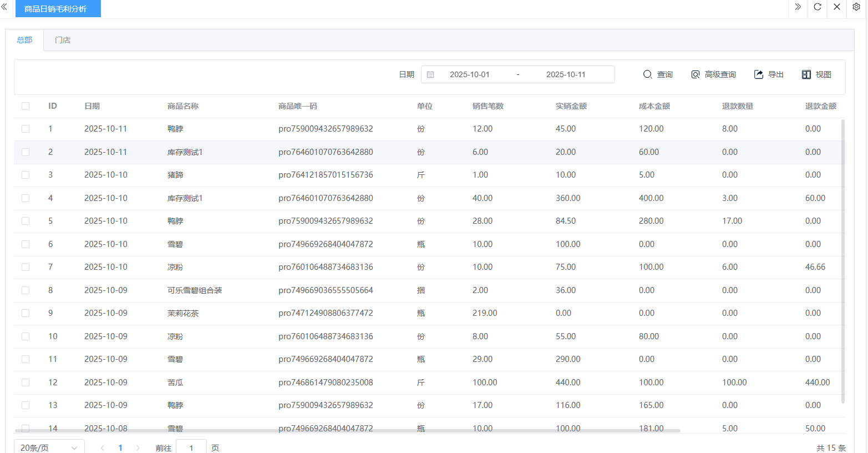Click the 查询 search button
The height and width of the screenshot is (453, 868).
click(658, 74)
